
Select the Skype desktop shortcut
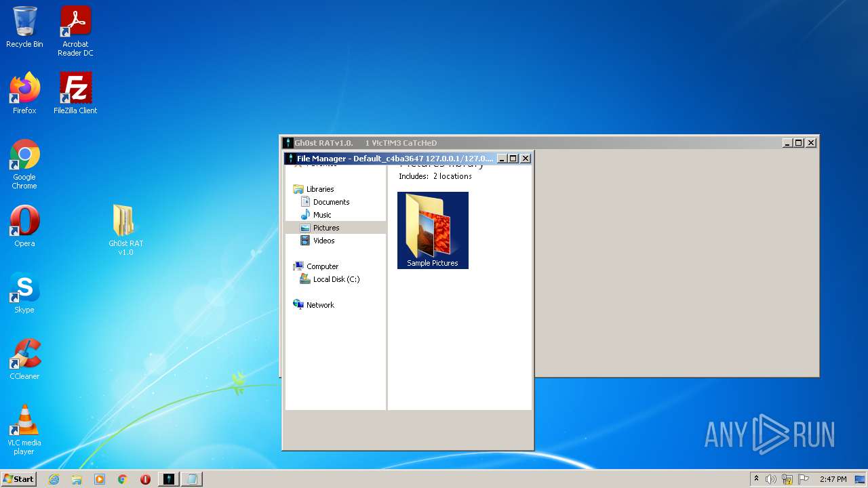click(x=24, y=293)
